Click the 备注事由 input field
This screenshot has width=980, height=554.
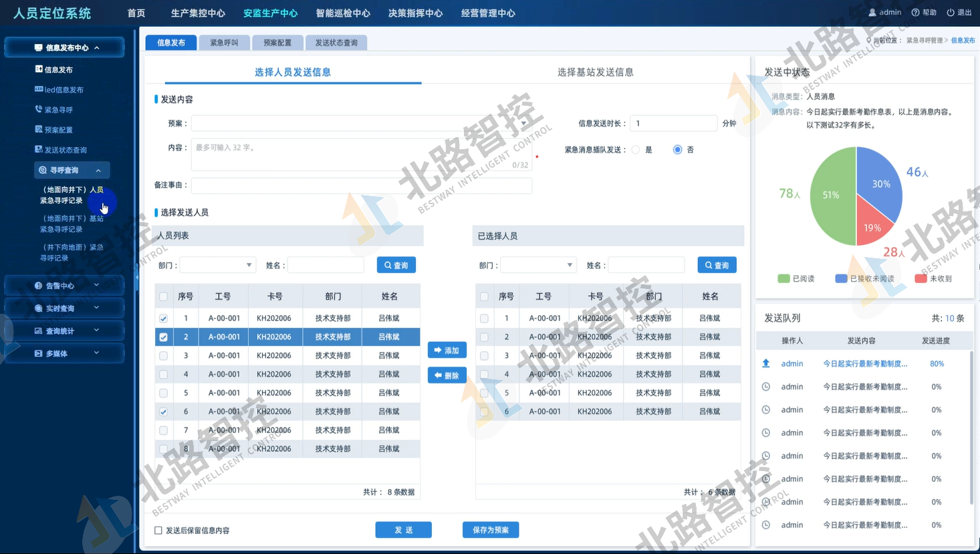362,185
